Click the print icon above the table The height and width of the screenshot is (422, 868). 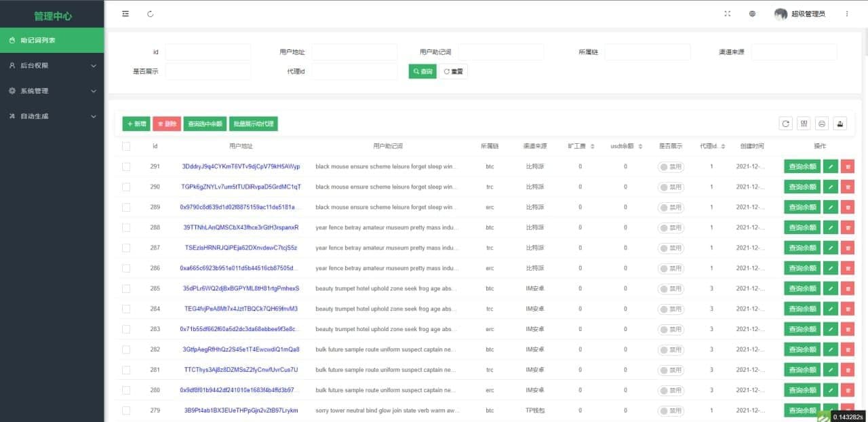pos(821,123)
